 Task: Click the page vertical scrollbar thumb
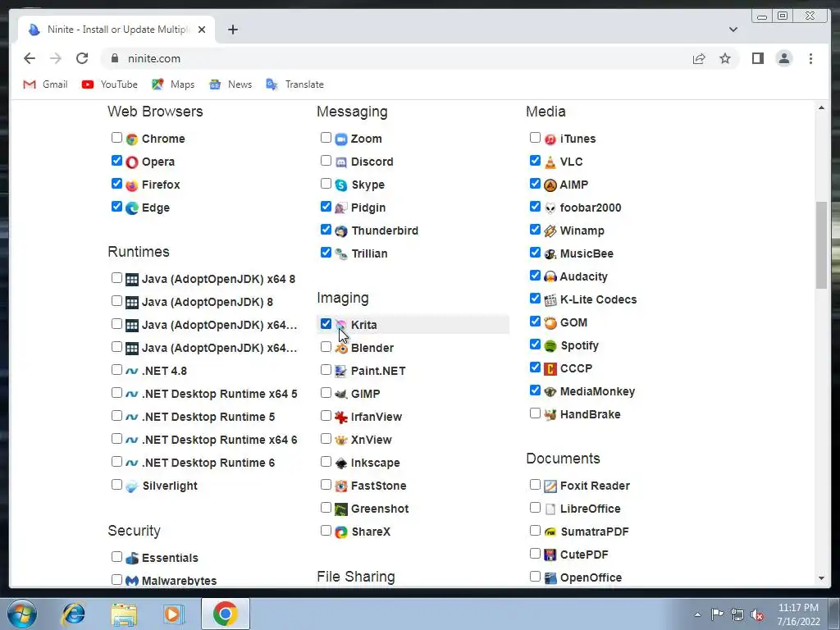pos(821,244)
